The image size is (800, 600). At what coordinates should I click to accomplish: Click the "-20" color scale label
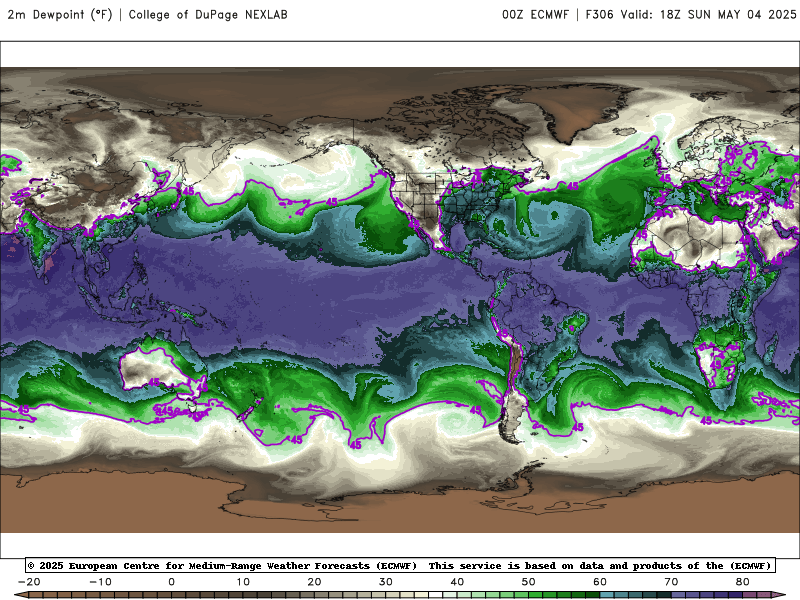pyautogui.click(x=29, y=582)
